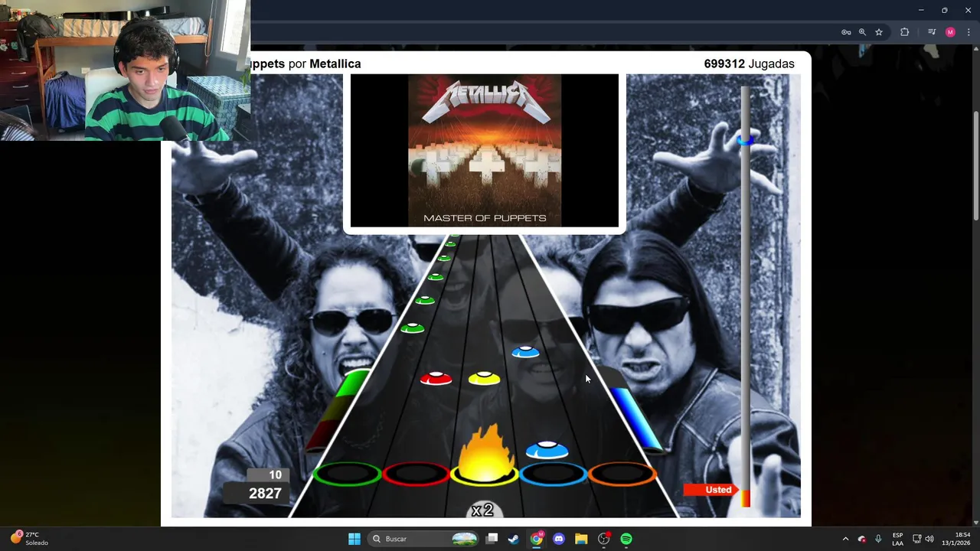Viewport: 980px width, 551px height.
Task: Open the Chrome three-dot menu
Action: point(969,32)
